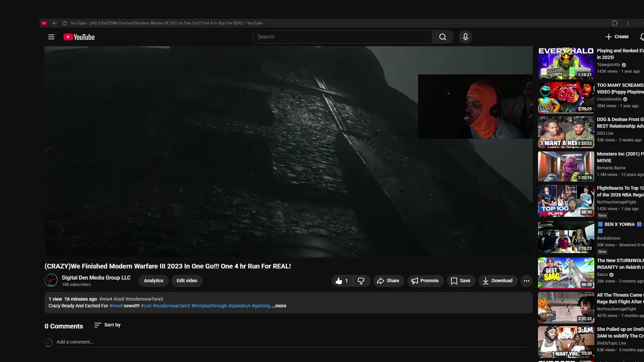This screenshot has width=644, height=362.
Task: Like the video with the thumbs up
Action: tap(342, 281)
